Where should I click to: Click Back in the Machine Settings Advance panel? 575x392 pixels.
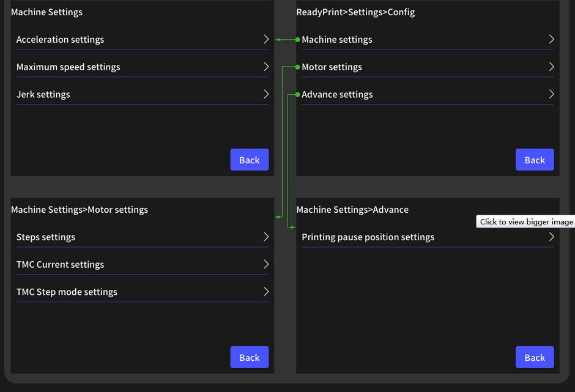(534, 358)
